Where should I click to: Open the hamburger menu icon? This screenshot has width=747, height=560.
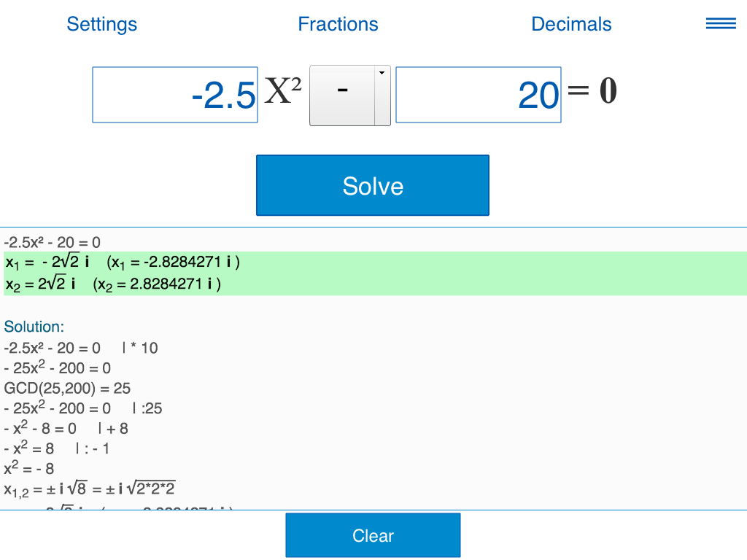tap(721, 24)
